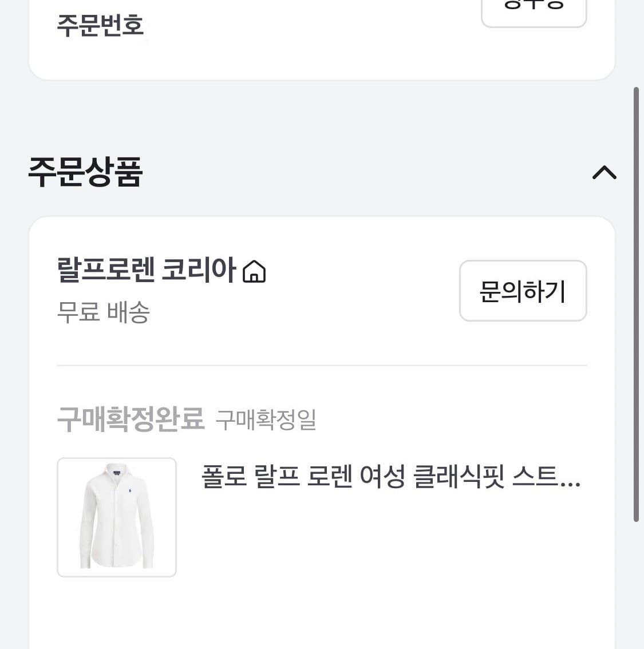Click the scrollbar track below the thumb
Image resolution: width=644 pixels, height=649 pixels.
[x=636, y=584]
